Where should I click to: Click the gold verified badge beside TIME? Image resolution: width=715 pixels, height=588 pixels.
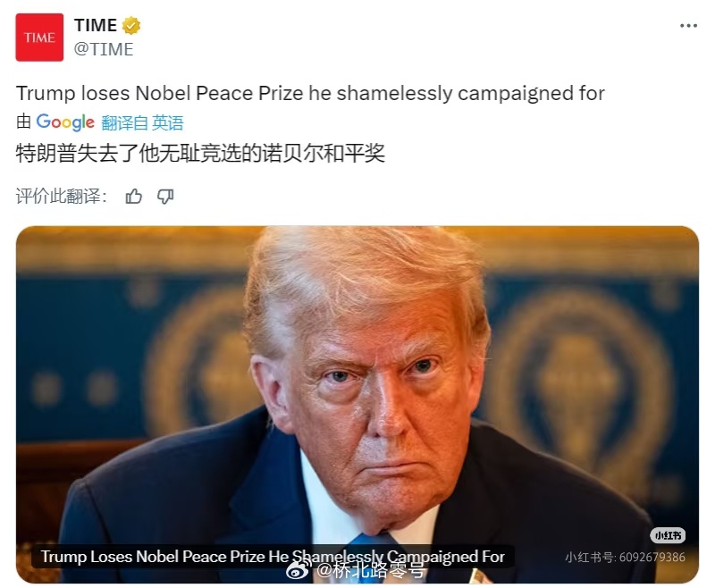130,26
